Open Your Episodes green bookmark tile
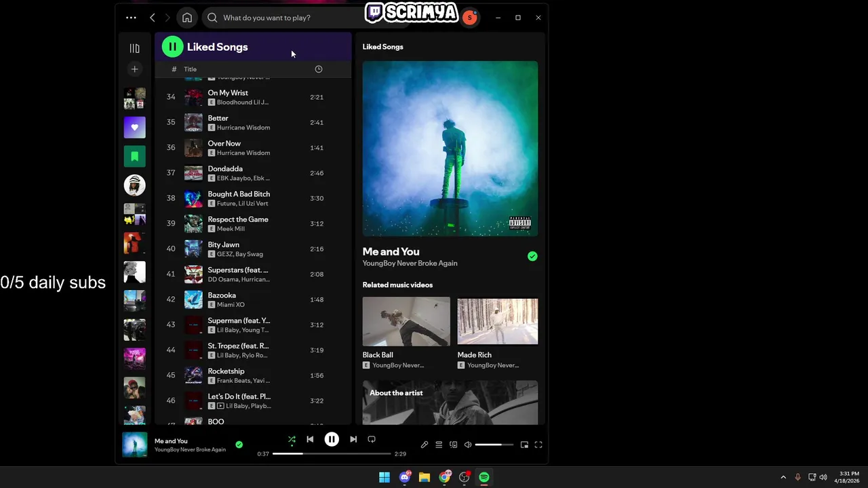Screen dimensions: 868x488 [134, 157]
